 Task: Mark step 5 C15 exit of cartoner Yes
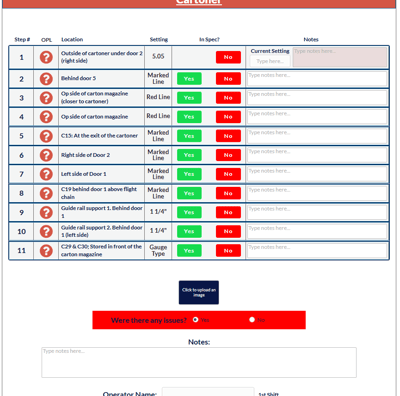[x=189, y=136]
